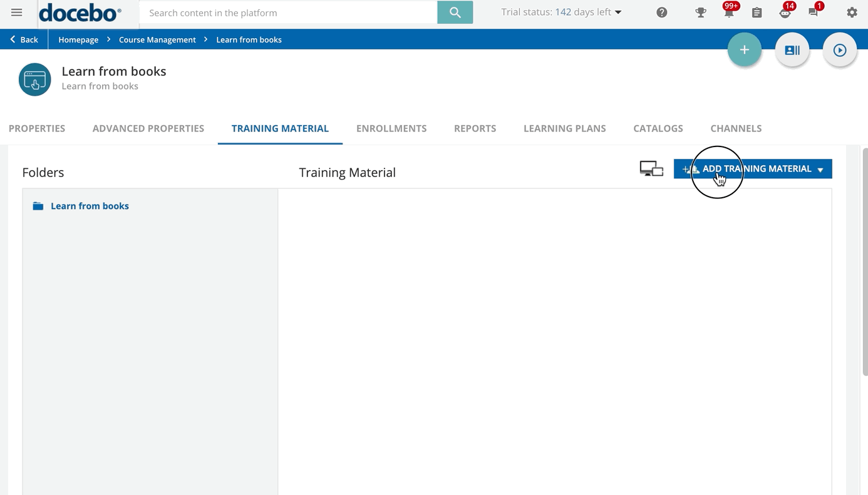This screenshot has width=868, height=495.
Task: Click the platform search input field
Action: coord(288,13)
